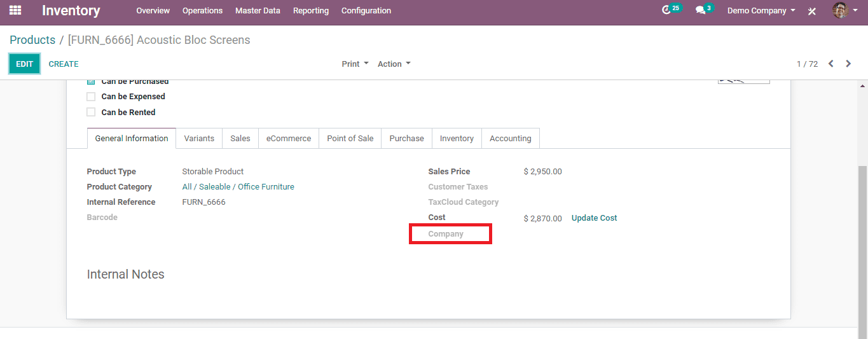The image size is (868, 339).
Task: Click the Product Category label
Action: click(119, 187)
